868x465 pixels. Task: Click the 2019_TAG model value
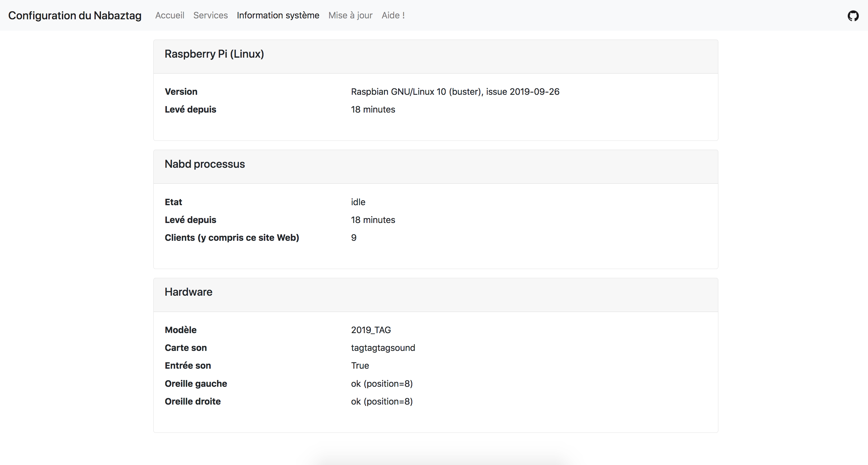(x=371, y=330)
